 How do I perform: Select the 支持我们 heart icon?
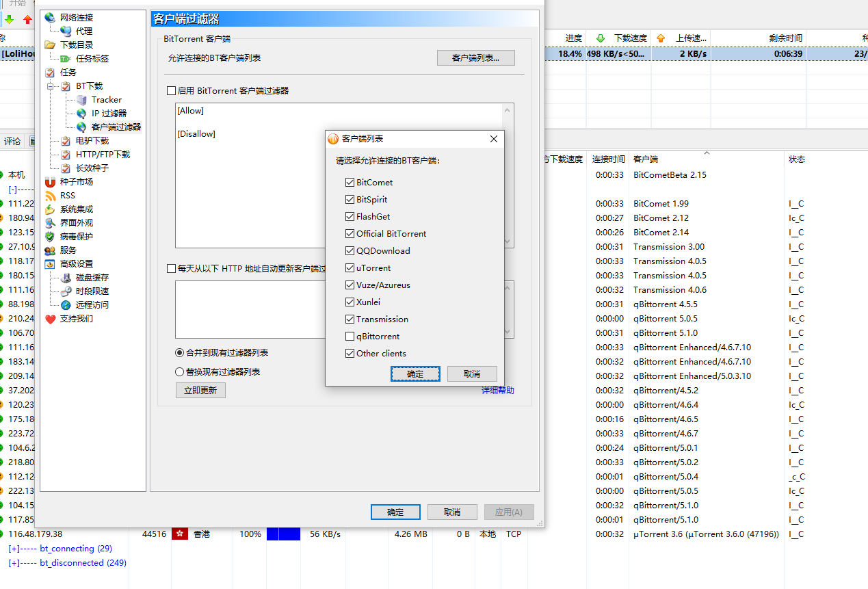[50, 318]
